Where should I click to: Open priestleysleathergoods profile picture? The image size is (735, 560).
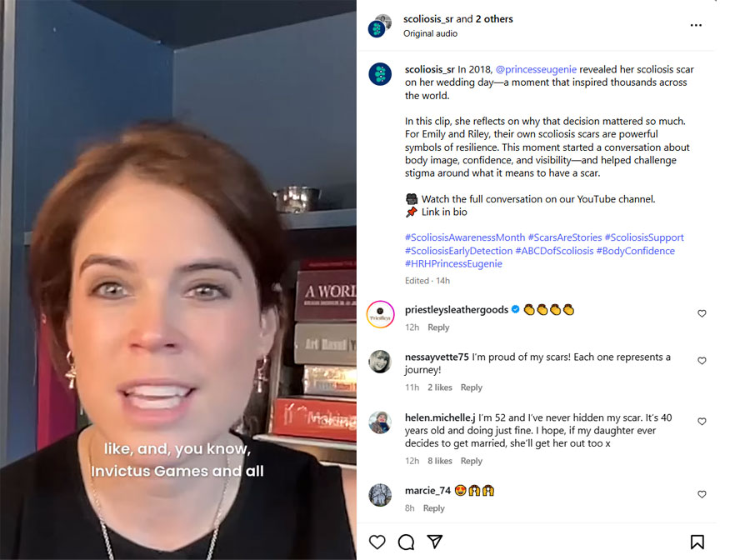380,314
